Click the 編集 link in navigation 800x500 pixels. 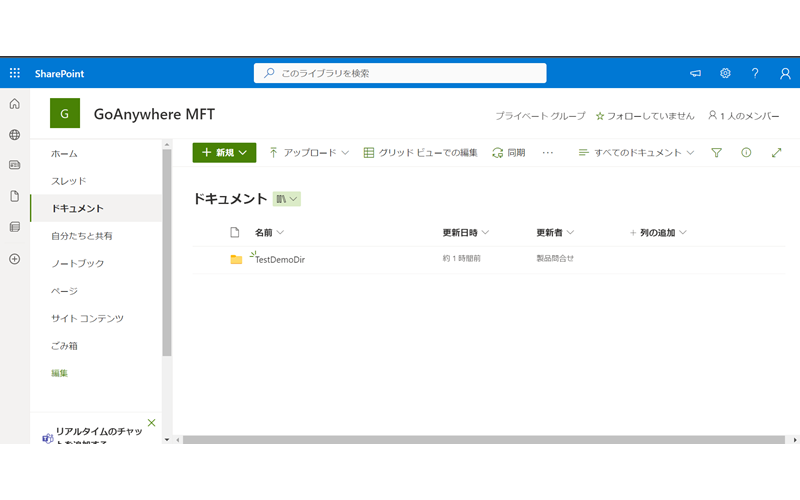point(59,373)
